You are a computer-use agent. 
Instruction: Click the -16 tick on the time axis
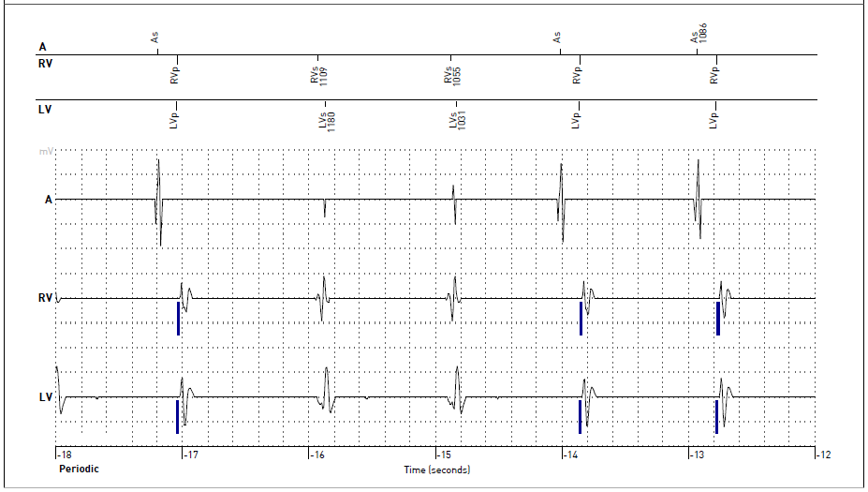(x=316, y=455)
